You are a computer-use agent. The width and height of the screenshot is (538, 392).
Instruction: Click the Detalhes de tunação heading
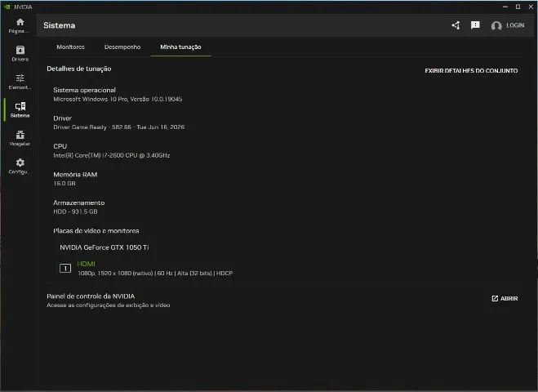tap(79, 69)
